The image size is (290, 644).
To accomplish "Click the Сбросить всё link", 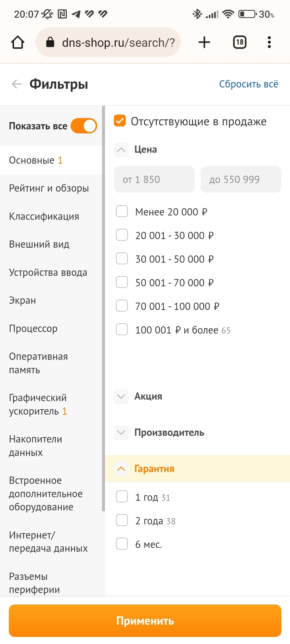I will pos(248,84).
